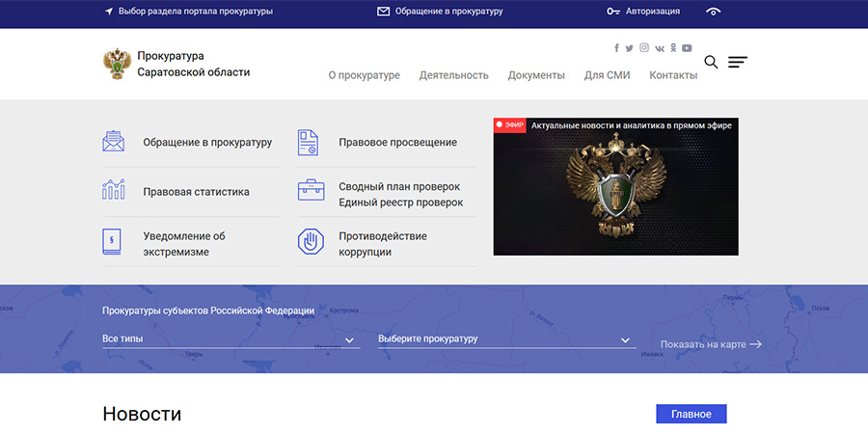Open the live broadcast video thumbnail
This screenshot has width=868, height=434.
[x=615, y=193]
